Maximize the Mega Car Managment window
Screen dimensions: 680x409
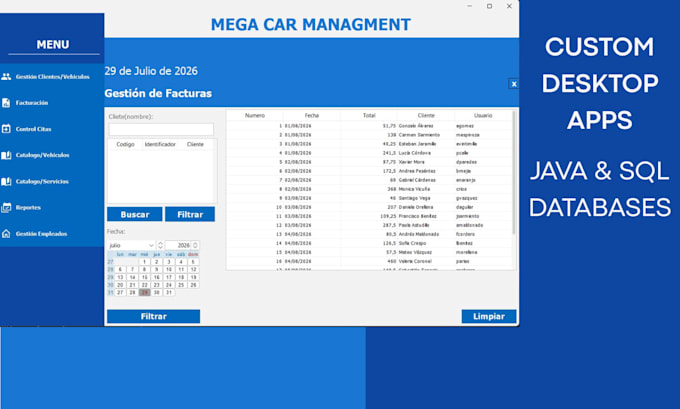(489, 6)
